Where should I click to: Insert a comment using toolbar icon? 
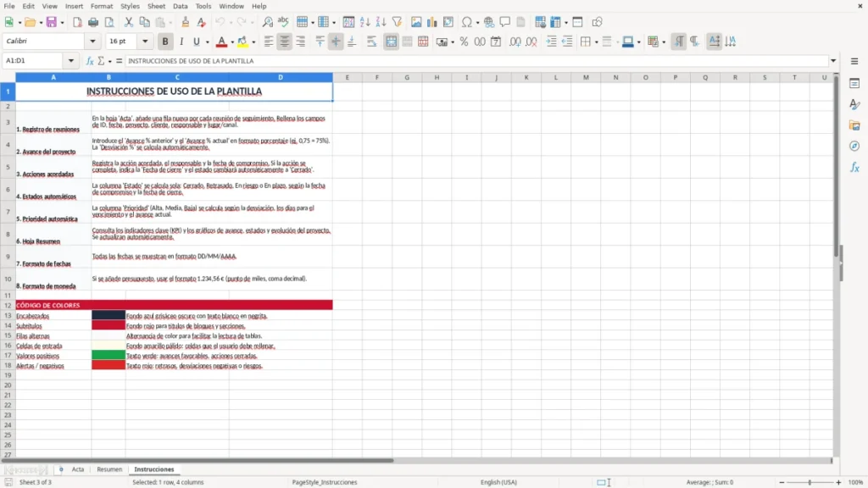click(505, 22)
